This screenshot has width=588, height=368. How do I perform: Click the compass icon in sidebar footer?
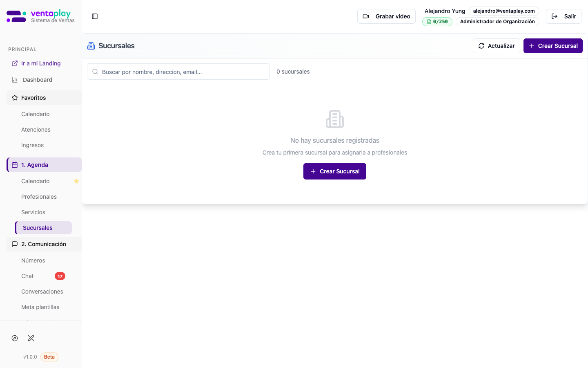click(x=15, y=338)
